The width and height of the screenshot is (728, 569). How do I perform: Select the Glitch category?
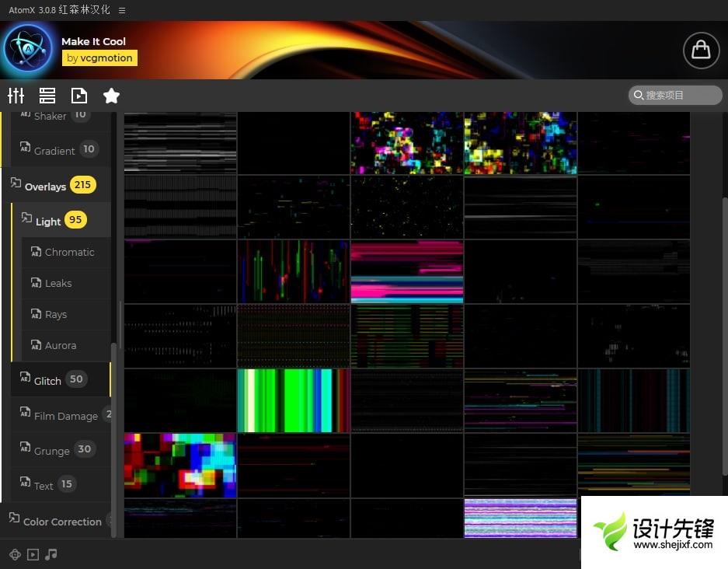pos(47,381)
